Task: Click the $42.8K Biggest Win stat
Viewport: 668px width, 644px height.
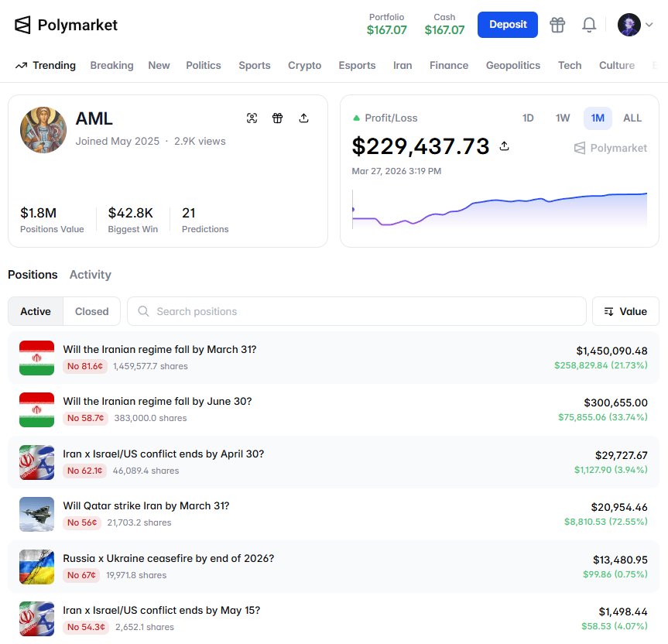Action: [x=133, y=220]
